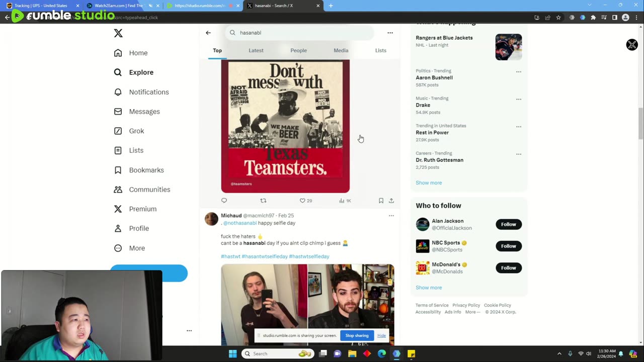The image size is (644, 362).
Task: Open File Explorer from the taskbar
Action: click(352, 353)
